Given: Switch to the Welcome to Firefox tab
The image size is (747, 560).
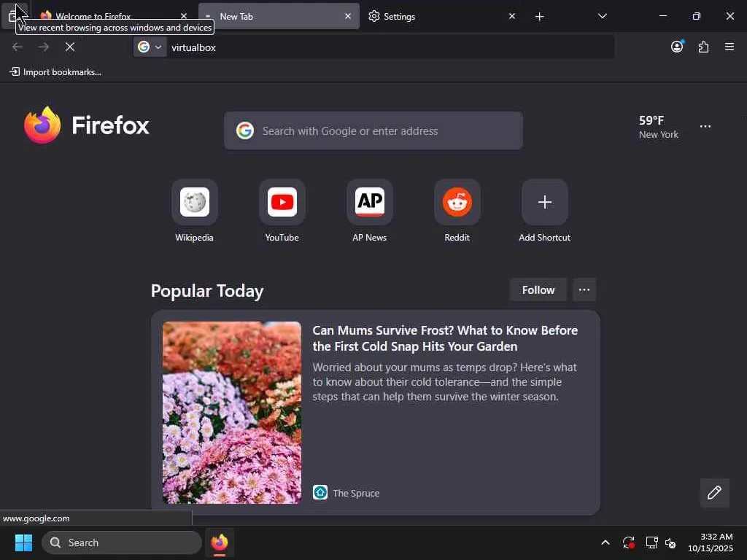Looking at the screenshot, I should [113, 16].
